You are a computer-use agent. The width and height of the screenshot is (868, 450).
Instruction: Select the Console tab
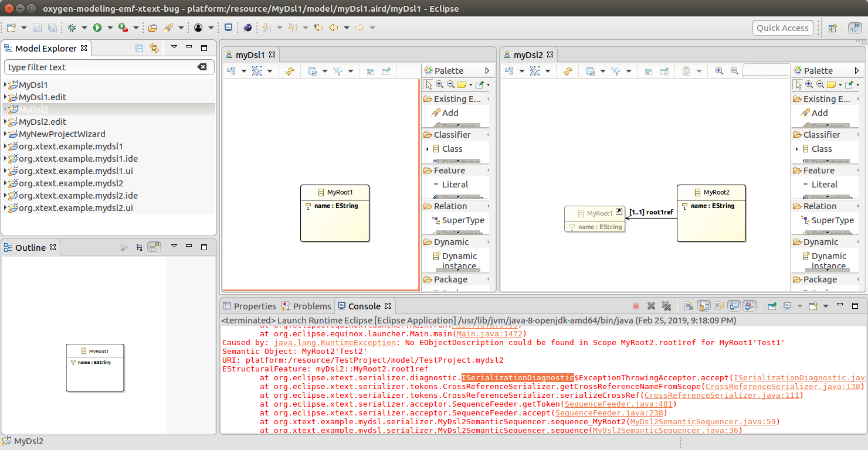click(x=364, y=306)
